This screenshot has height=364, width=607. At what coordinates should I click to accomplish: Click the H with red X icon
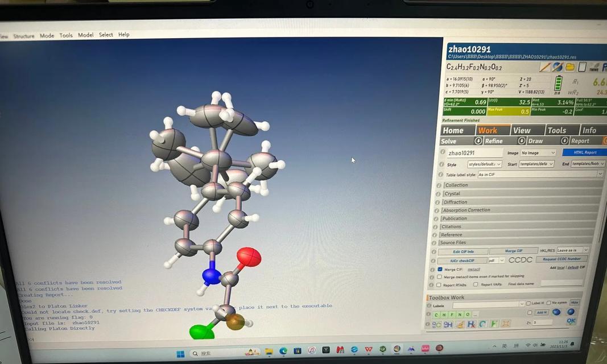(x=471, y=324)
